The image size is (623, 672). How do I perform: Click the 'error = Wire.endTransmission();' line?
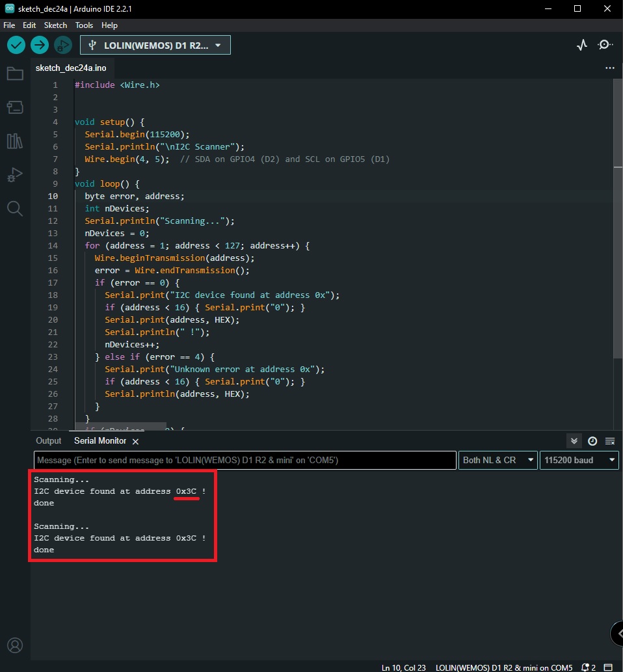pyautogui.click(x=172, y=271)
